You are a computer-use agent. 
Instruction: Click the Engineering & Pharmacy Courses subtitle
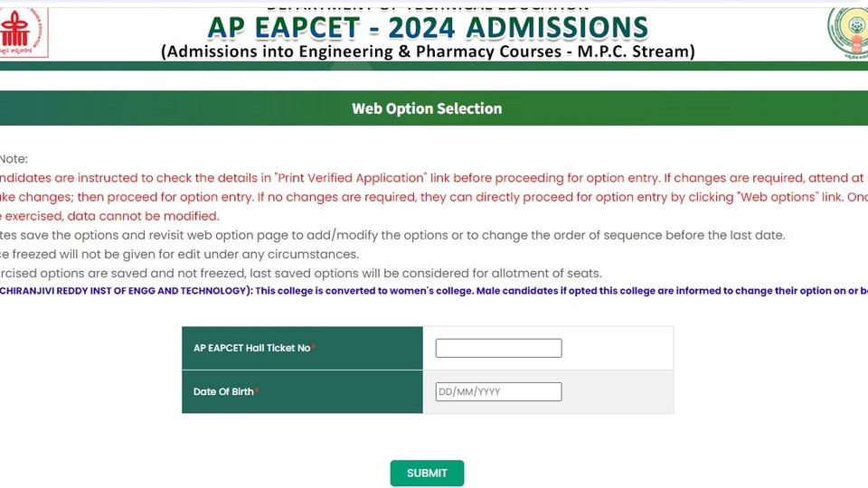coord(428,52)
